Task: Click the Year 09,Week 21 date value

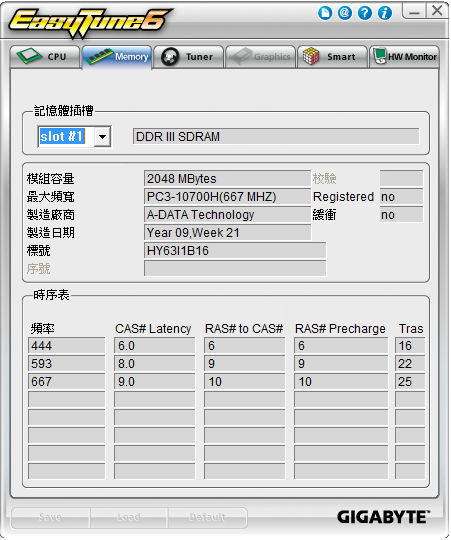Action: click(227, 232)
